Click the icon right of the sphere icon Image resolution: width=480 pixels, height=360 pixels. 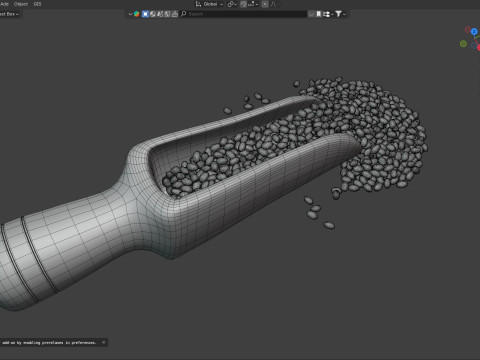tap(160, 14)
